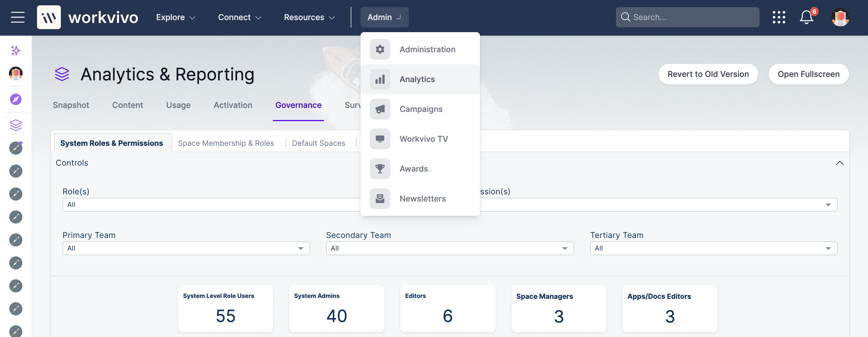Select Campaigns from Admin menu
Screen dimensions: 868x337
coord(420,109)
